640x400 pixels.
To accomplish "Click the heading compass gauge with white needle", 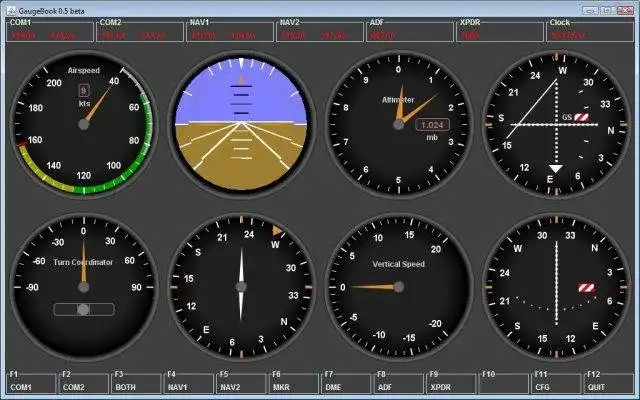I will (x=241, y=287).
